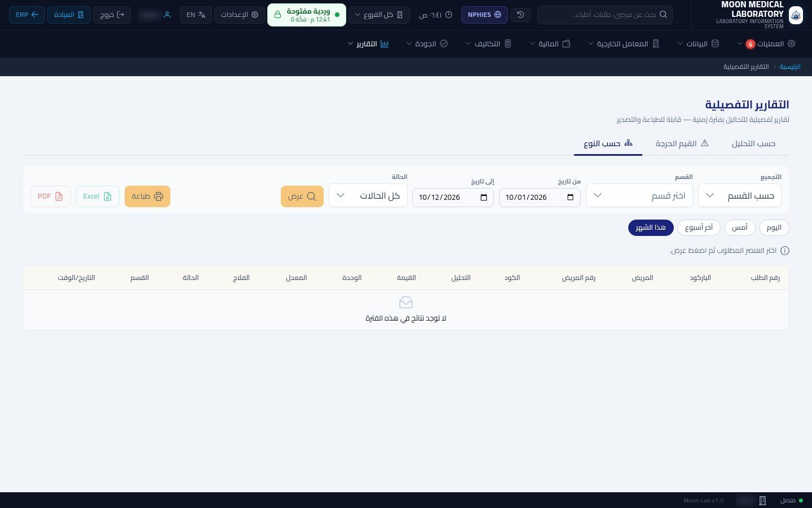Click طباعة print button
Screen dimensions: 812x508
click(147, 196)
